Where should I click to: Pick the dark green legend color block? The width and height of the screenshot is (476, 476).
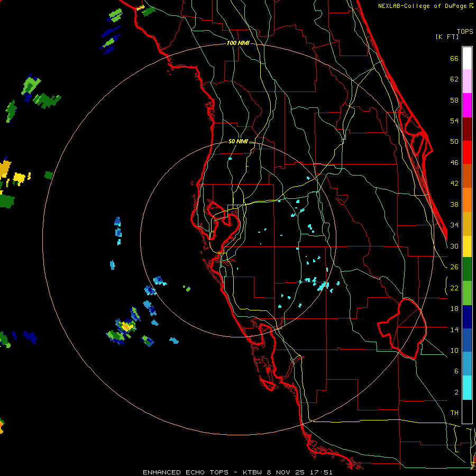(x=467, y=269)
